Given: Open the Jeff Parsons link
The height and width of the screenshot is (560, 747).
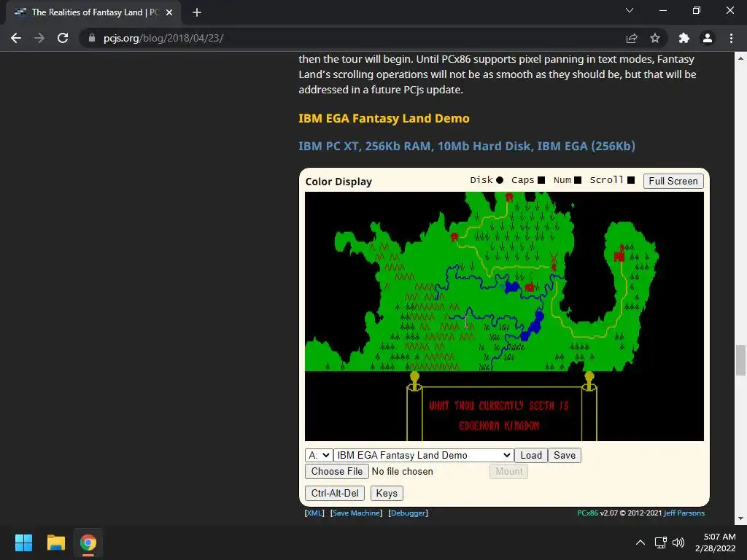Looking at the screenshot, I should [x=684, y=513].
